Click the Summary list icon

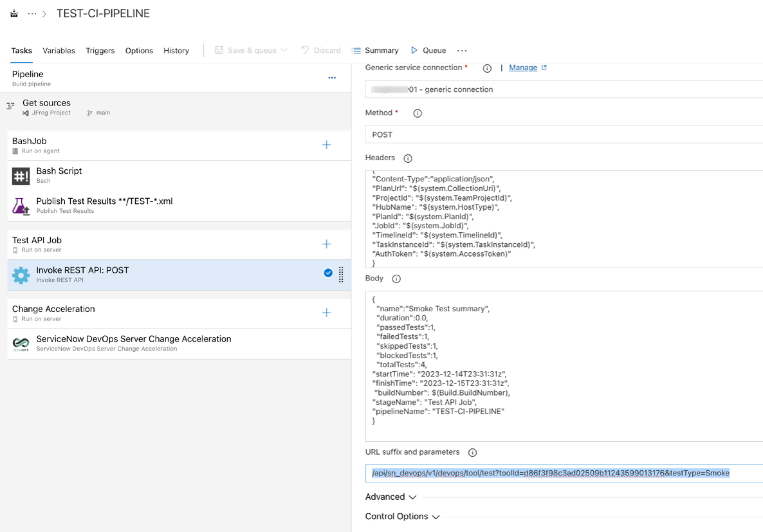[x=356, y=51]
